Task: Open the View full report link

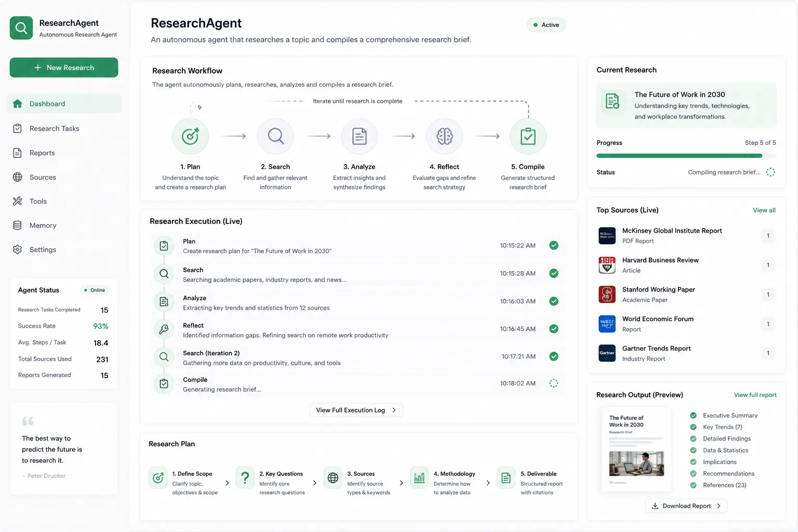Action: (x=755, y=395)
